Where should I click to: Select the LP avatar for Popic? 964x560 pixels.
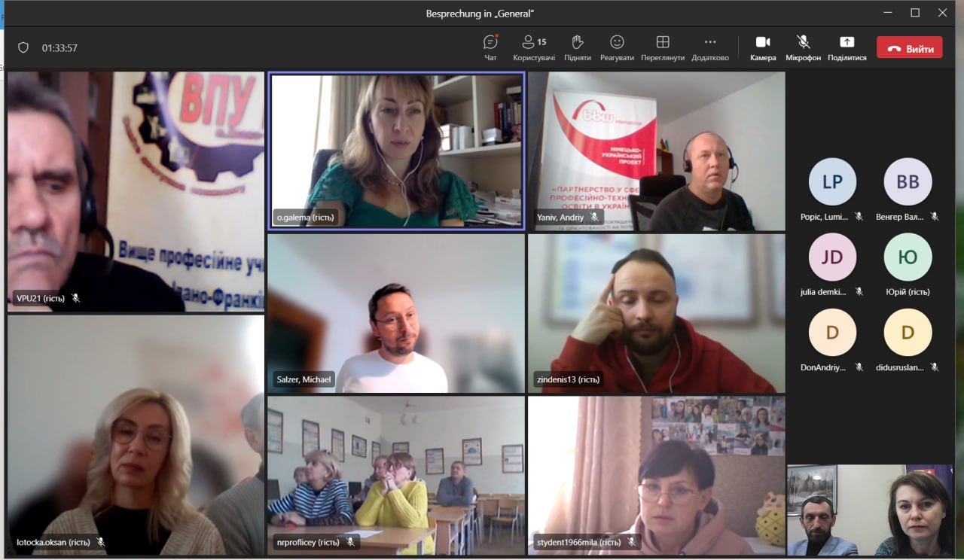coord(832,182)
